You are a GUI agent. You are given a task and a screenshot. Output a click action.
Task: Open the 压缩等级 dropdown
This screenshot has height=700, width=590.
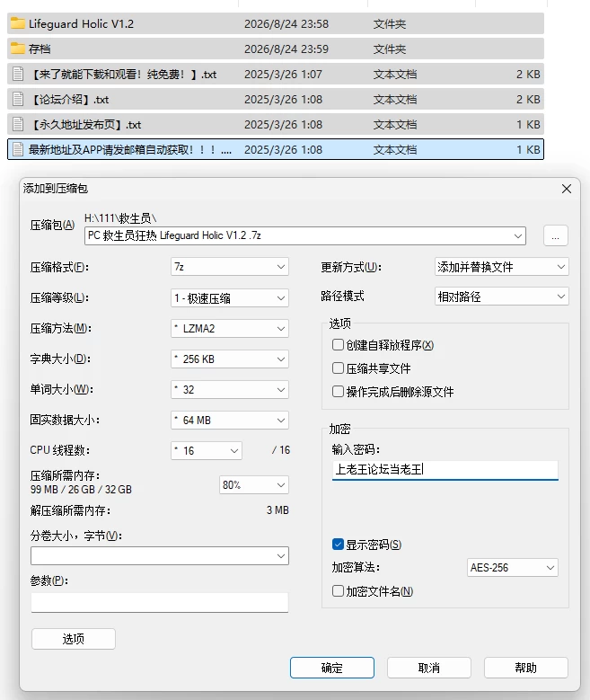[x=229, y=297]
